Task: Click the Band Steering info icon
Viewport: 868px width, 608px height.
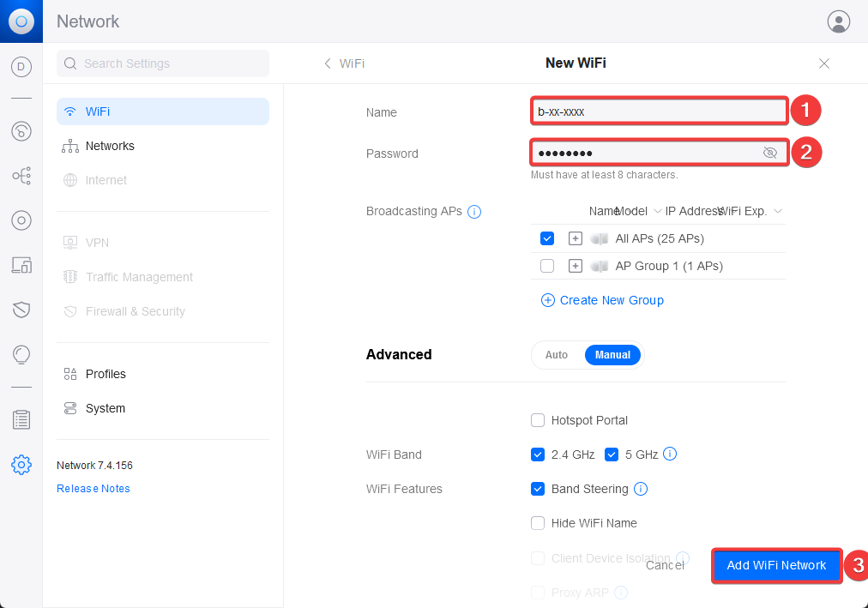Action: (641, 489)
